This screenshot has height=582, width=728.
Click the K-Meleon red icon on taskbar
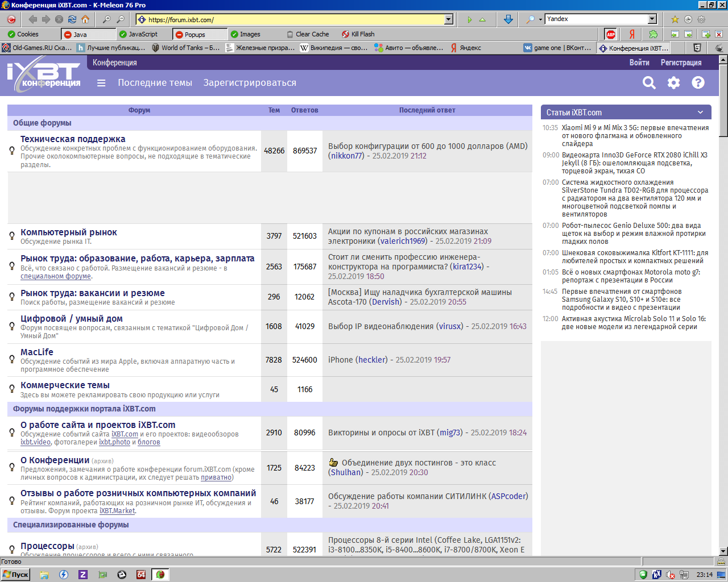pyautogui.click(x=160, y=575)
